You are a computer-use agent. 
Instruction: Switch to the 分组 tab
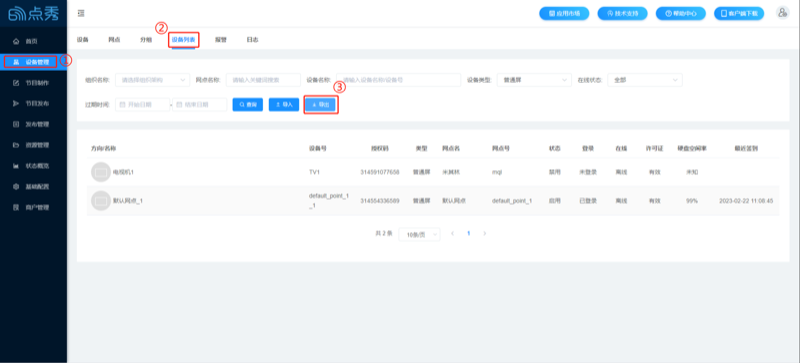coord(146,39)
